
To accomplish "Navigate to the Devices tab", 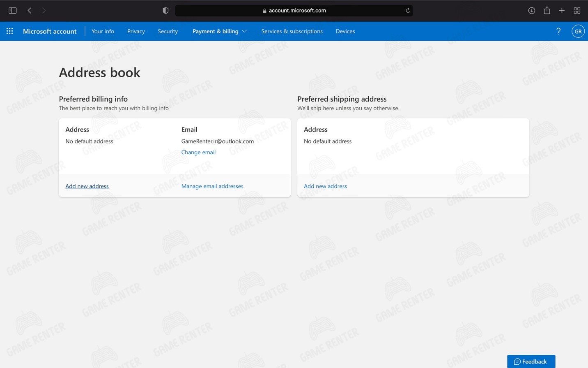I will point(345,31).
